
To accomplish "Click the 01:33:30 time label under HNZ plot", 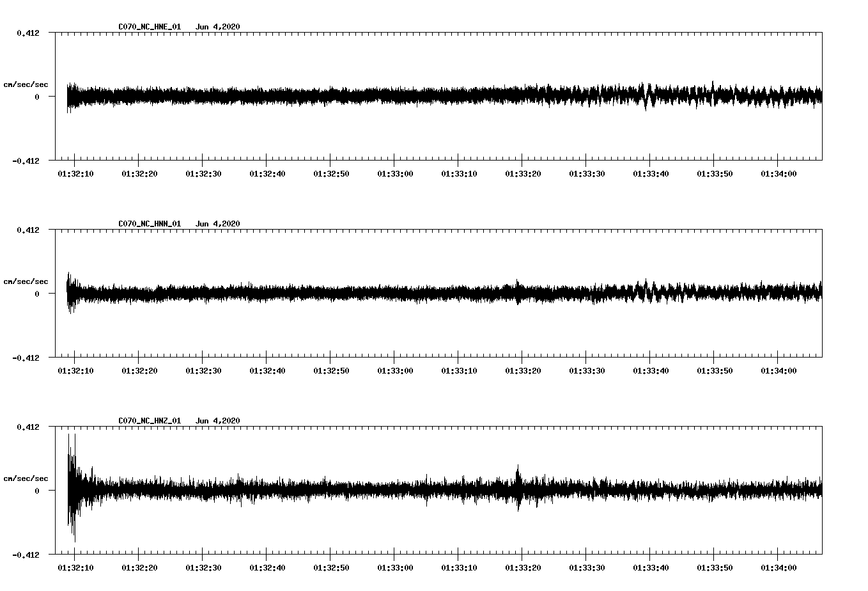I will [587, 568].
